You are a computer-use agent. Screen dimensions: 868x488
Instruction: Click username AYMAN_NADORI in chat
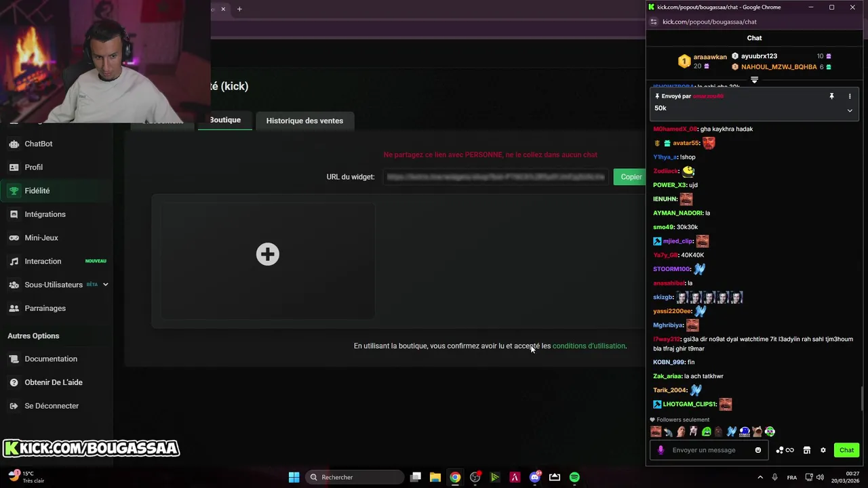(677, 213)
